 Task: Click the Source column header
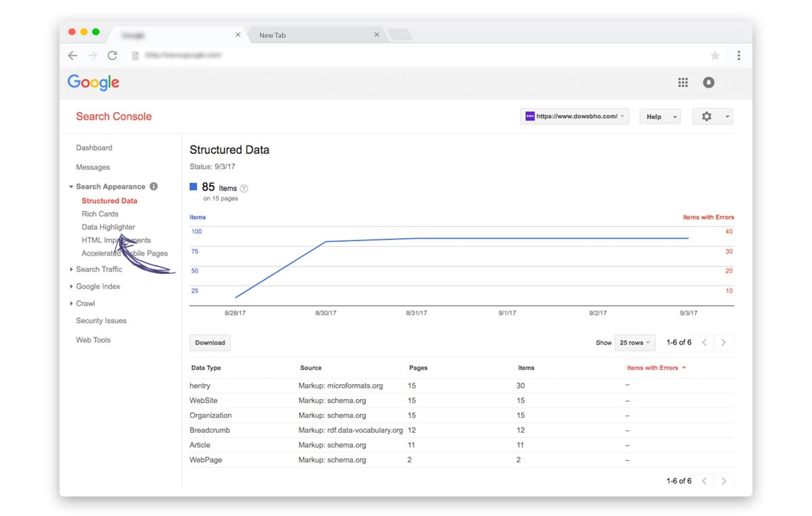(311, 368)
